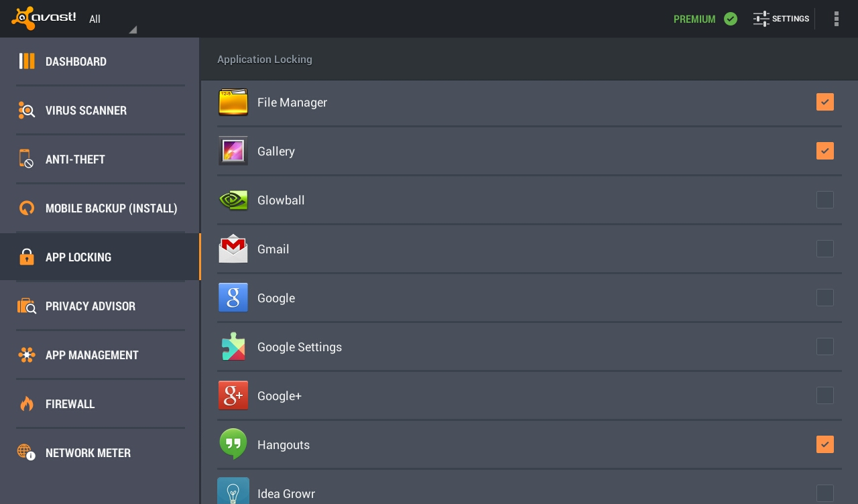Tick the Idea Growr lock checkbox
Image resolution: width=858 pixels, height=504 pixels.
(825, 493)
